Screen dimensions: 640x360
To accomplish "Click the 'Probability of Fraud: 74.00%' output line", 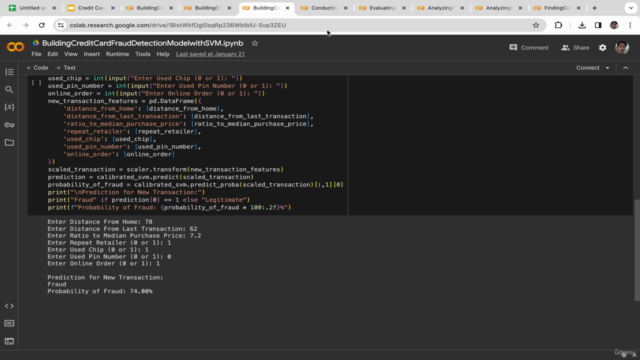I will [x=100, y=291].
